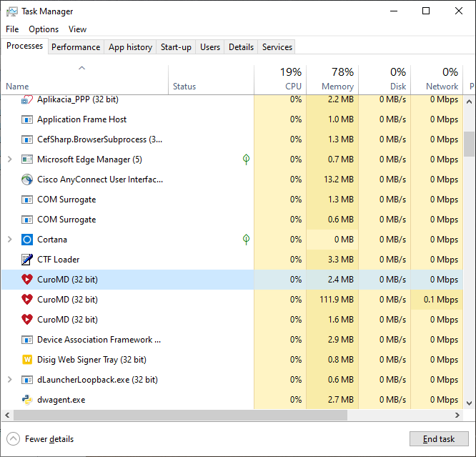Click the Aplikacia_PPP process icon
Viewport: 476px width, 457px height.
(27, 99)
